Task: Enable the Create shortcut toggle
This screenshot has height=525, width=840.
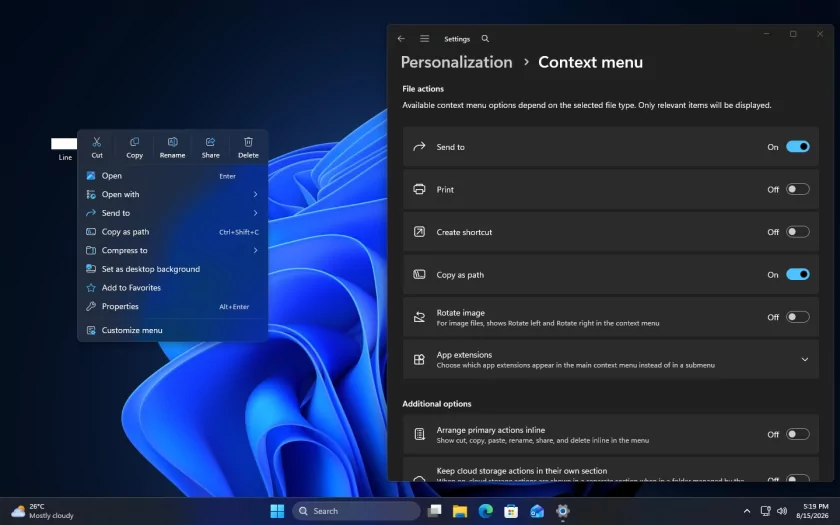Action: tap(798, 232)
